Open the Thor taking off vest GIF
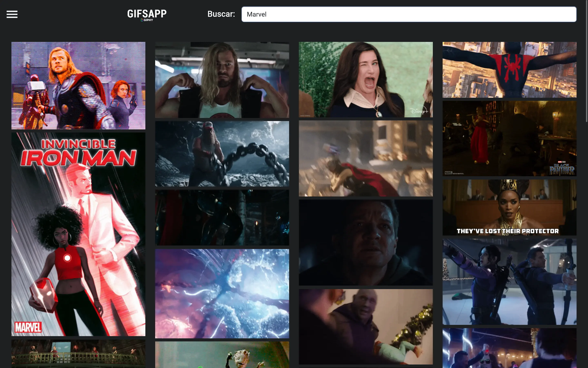588x368 pixels. [x=222, y=80]
